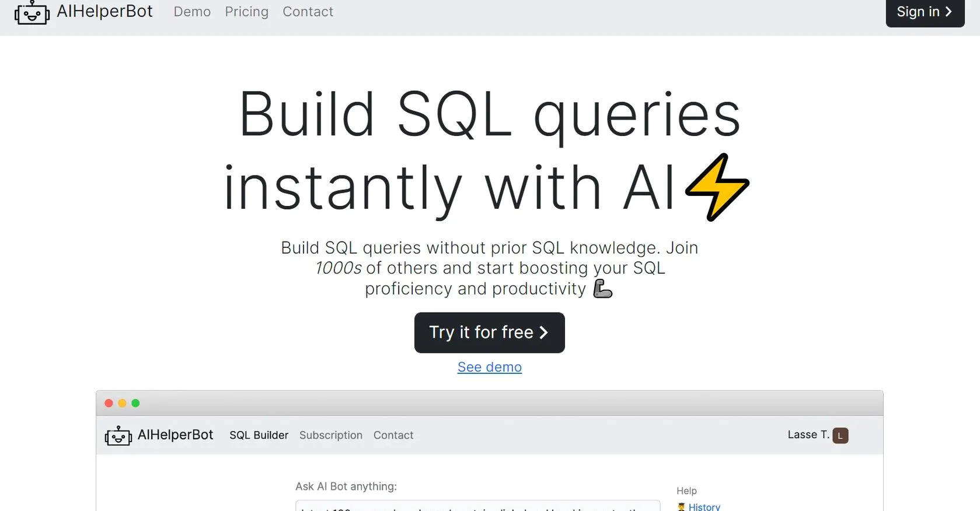Click the arrow icon inside Try it for free

point(544,332)
